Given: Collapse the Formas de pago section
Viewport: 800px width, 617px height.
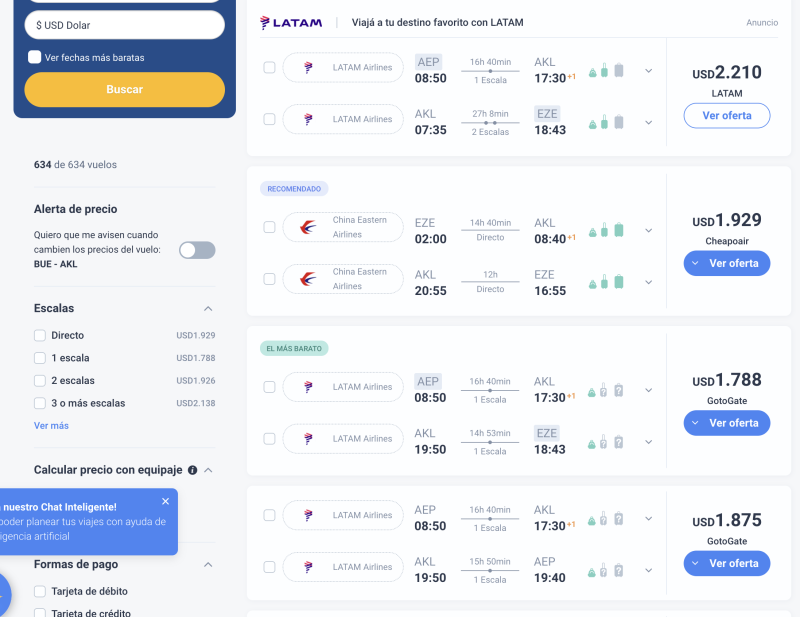Looking at the screenshot, I should click(x=208, y=564).
